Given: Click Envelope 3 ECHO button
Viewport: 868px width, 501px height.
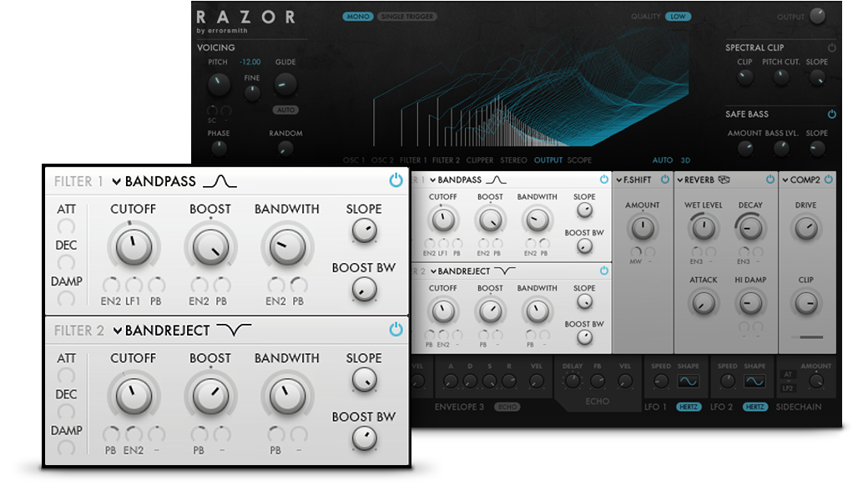Looking at the screenshot, I should [x=507, y=407].
